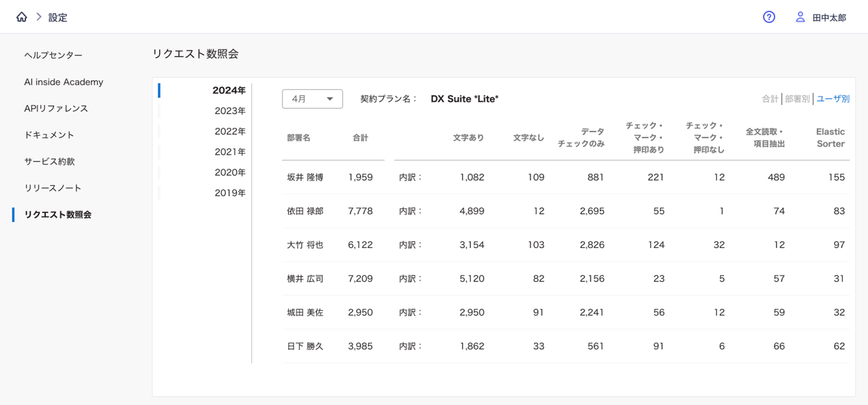
Task: Switch to 合計 view
Action: pyautogui.click(x=769, y=99)
